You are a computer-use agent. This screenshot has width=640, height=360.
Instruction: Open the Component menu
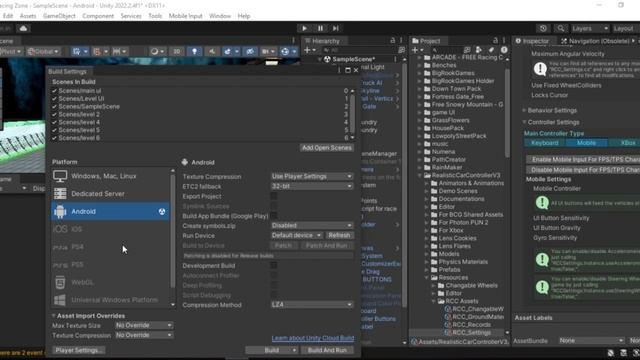(x=98, y=16)
